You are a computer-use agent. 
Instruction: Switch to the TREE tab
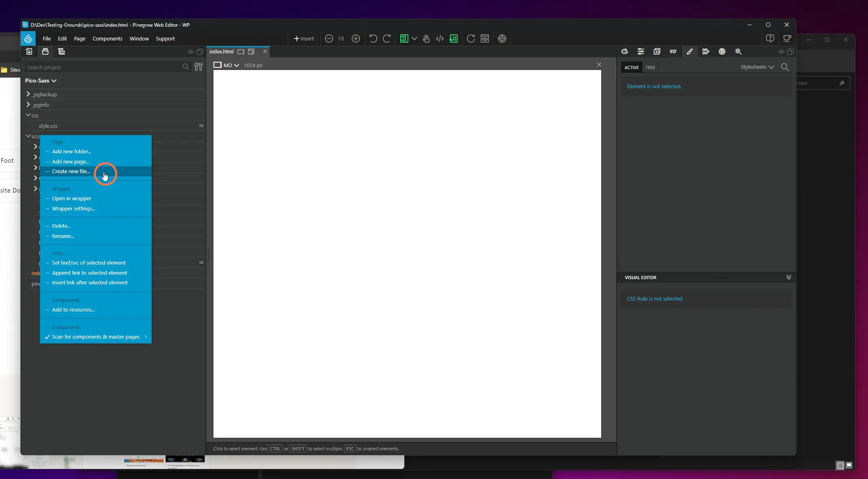point(650,68)
